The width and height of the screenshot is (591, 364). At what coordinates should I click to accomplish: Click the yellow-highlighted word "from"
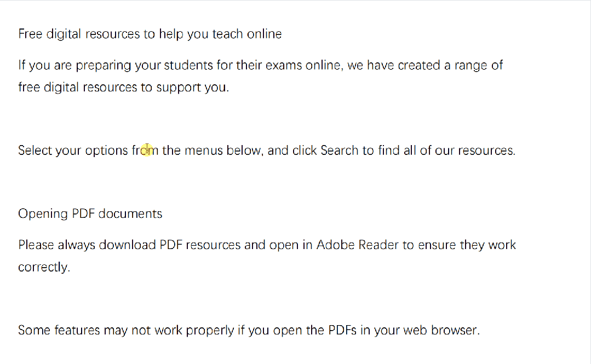point(145,151)
